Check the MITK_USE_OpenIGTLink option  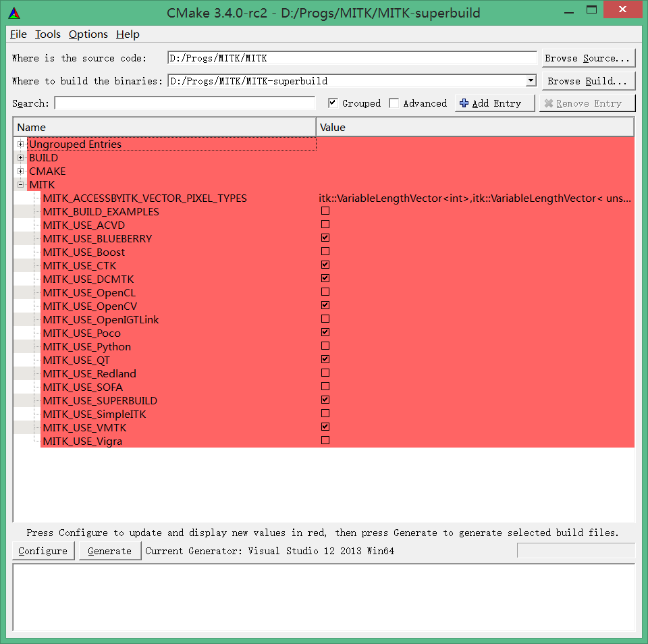click(325, 319)
